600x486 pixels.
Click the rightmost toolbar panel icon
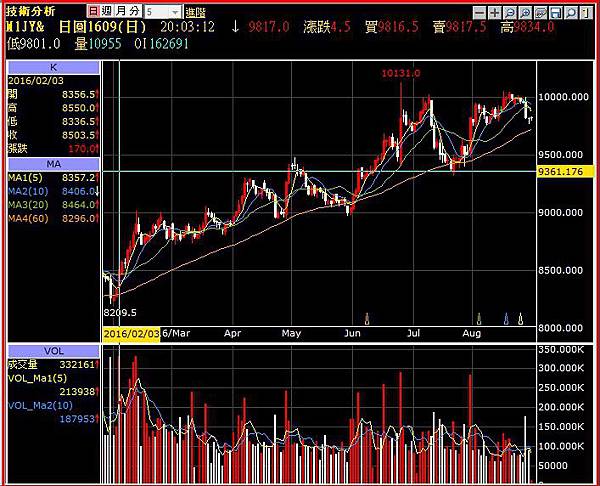pos(585,12)
